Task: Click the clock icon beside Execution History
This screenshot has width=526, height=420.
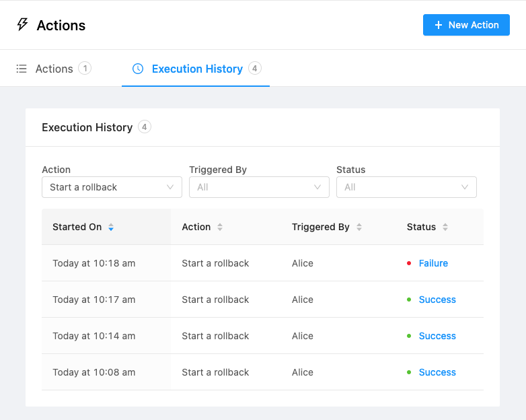Action: point(138,69)
